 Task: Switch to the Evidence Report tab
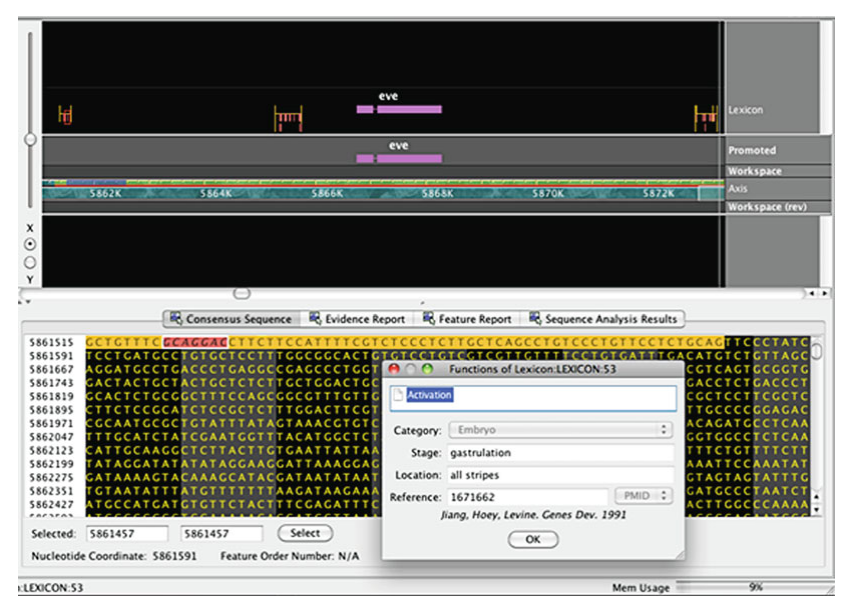pyautogui.click(x=357, y=319)
